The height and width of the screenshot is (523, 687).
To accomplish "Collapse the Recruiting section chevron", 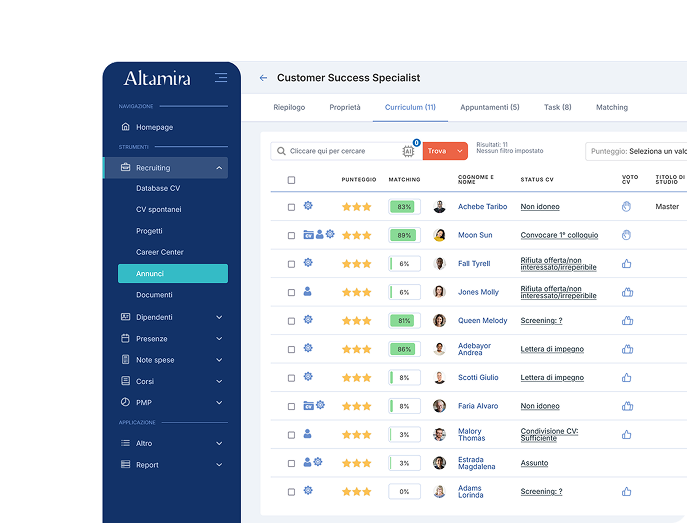I will 219,168.
